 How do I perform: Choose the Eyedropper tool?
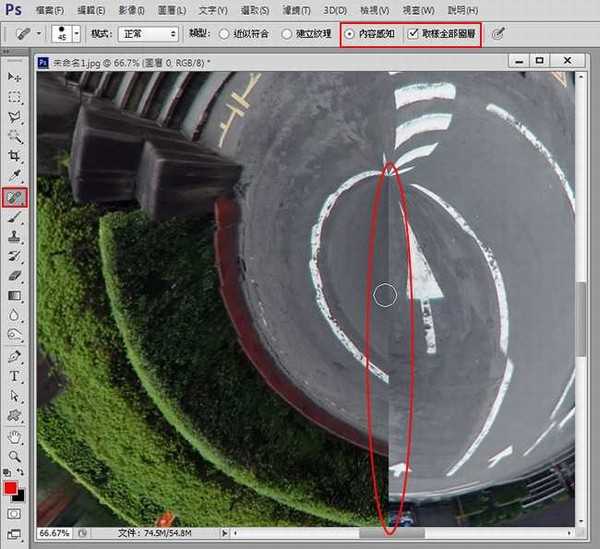point(15,176)
